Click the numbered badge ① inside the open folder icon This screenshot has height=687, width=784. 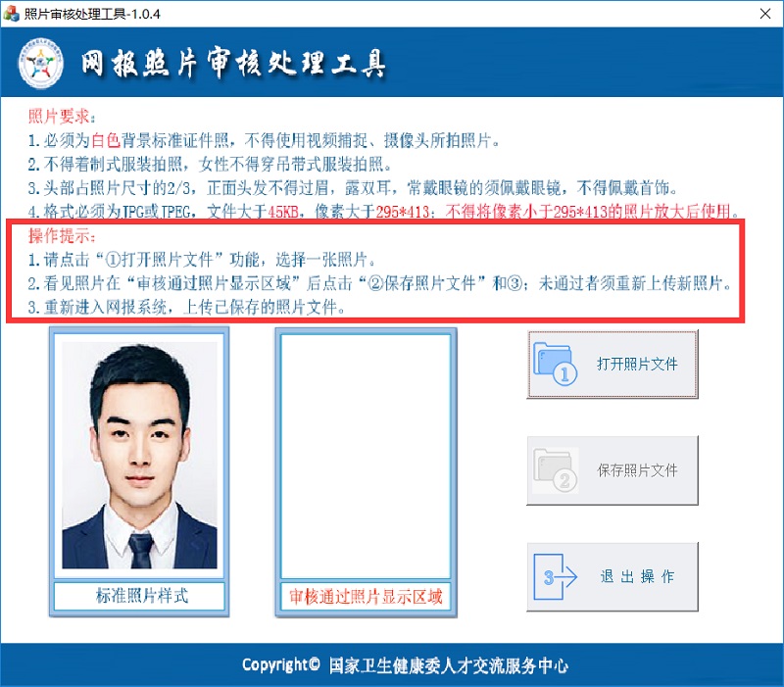[x=563, y=373]
